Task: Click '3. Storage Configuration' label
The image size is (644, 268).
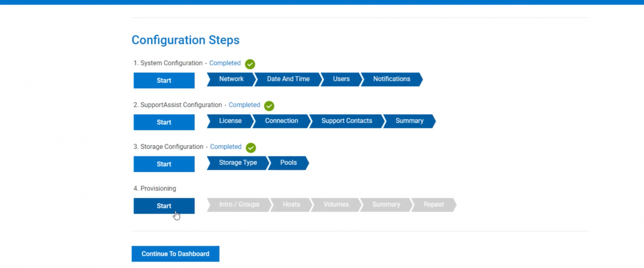Action: (168, 147)
